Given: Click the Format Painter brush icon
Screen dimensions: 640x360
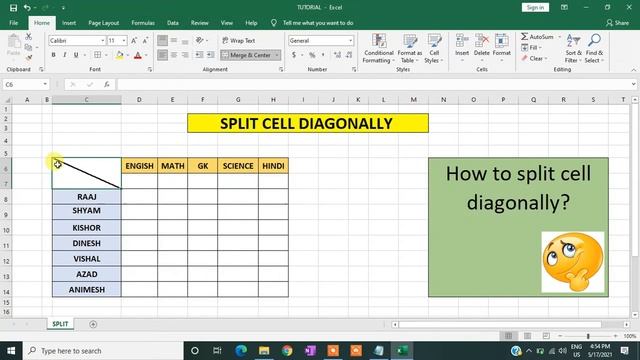Looking at the screenshot, I should [28, 58].
